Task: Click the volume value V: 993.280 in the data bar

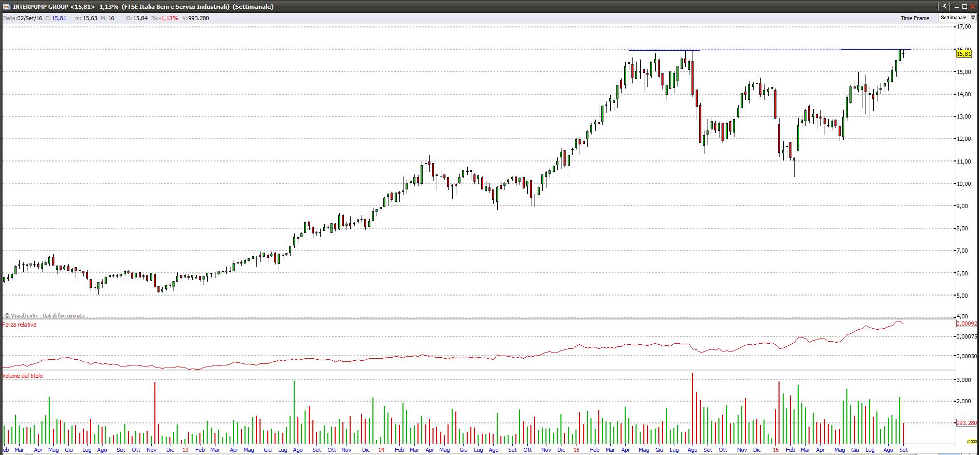Action: [196, 18]
